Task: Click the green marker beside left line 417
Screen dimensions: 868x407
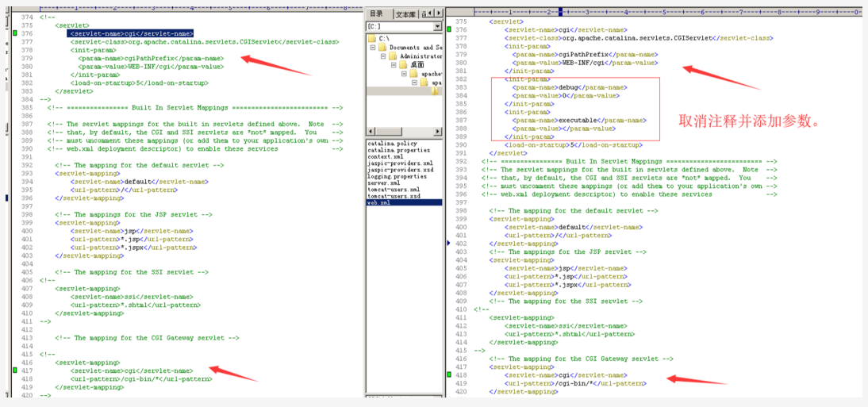Action: click(15, 371)
